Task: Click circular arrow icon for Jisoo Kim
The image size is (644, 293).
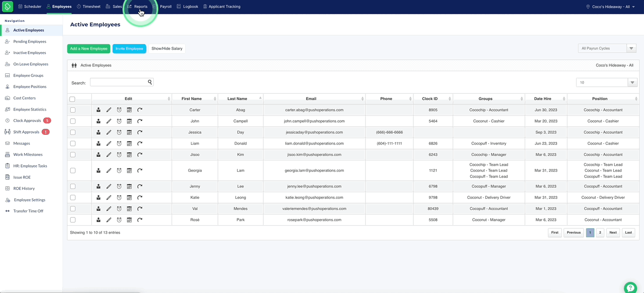Action: 140,155
